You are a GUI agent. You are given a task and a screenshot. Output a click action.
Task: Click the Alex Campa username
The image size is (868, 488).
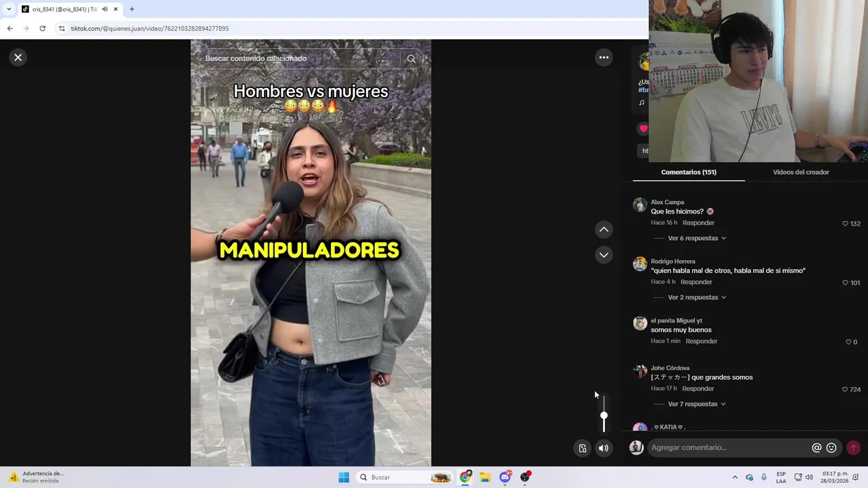point(667,202)
